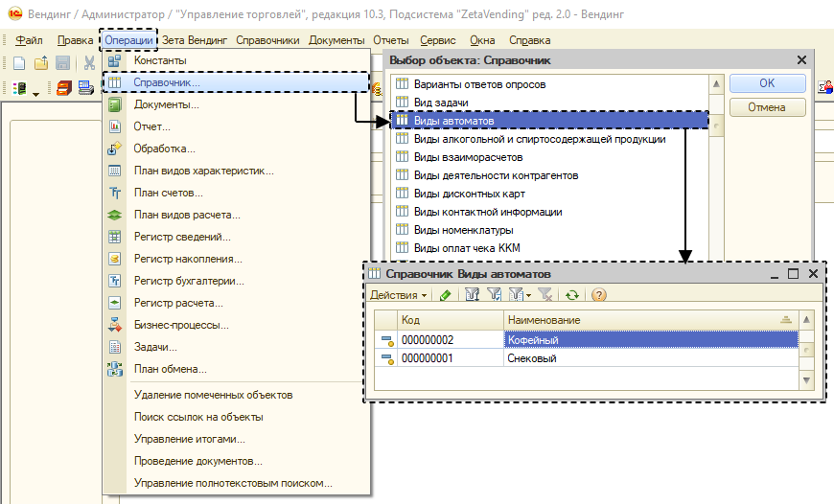The width and height of the screenshot is (834, 504).
Task: Open the Документы menu in menu bar
Action: (336, 40)
